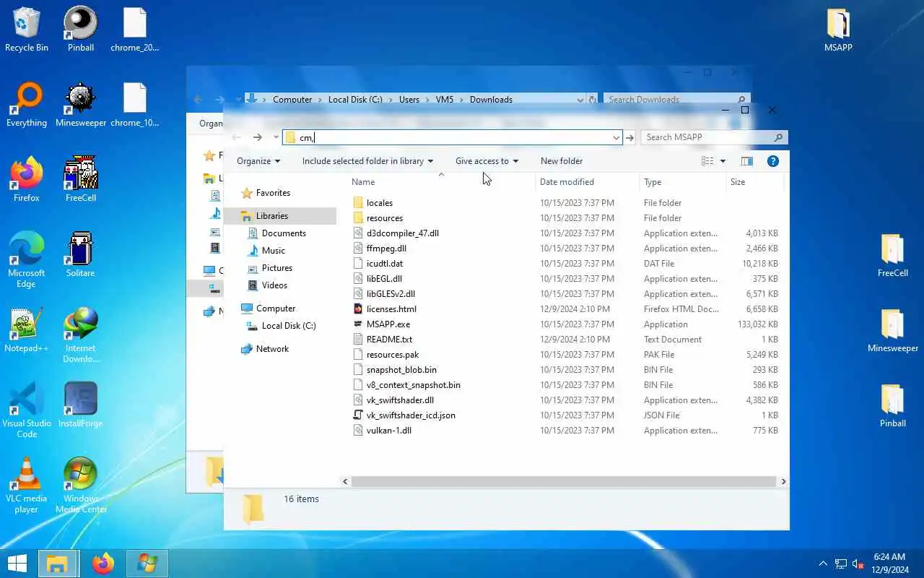Switch to File Explorer from the taskbar
Image resolution: width=924 pixels, height=578 pixels.
tap(57, 563)
